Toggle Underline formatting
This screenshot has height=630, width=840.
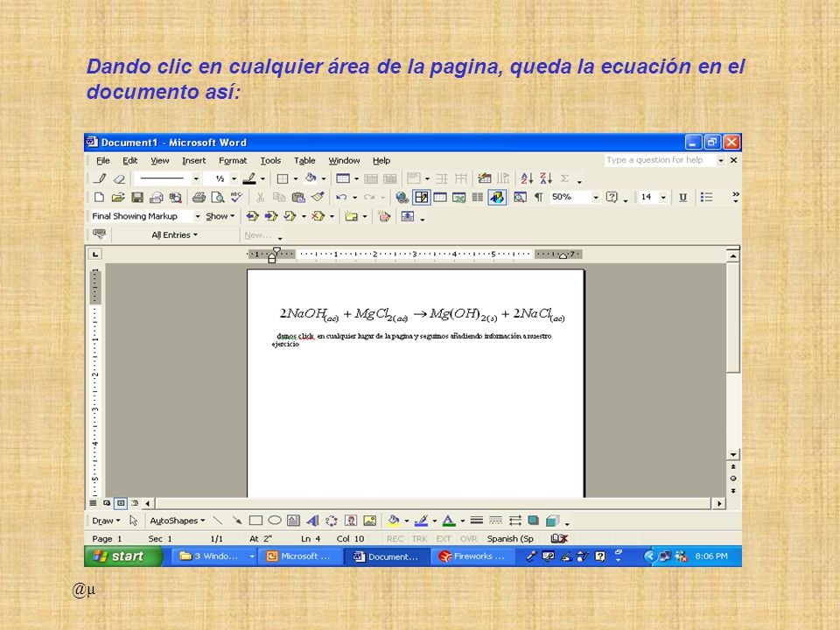pyautogui.click(x=683, y=197)
